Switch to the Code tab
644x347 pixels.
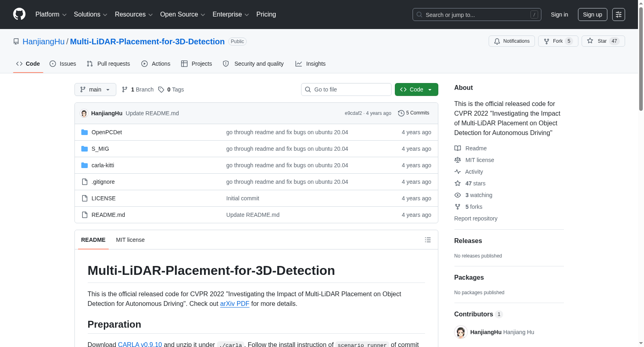point(28,64)
